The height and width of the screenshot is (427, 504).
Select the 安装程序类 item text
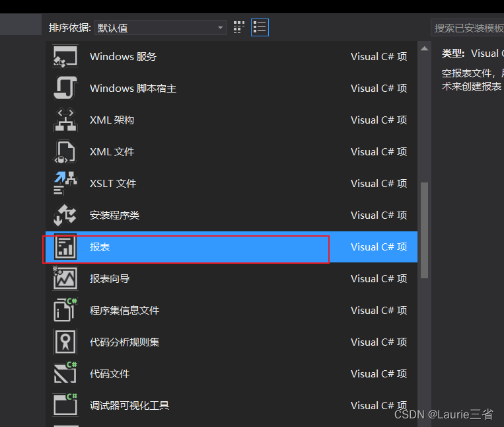click(114, 215)
